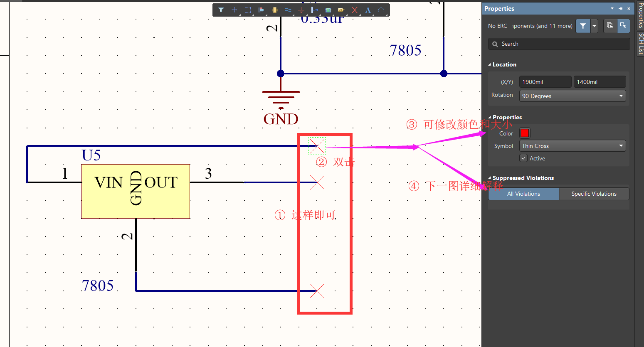Click the Move objects tool
This screenshot has width=644, height=347.
[234, 10]
